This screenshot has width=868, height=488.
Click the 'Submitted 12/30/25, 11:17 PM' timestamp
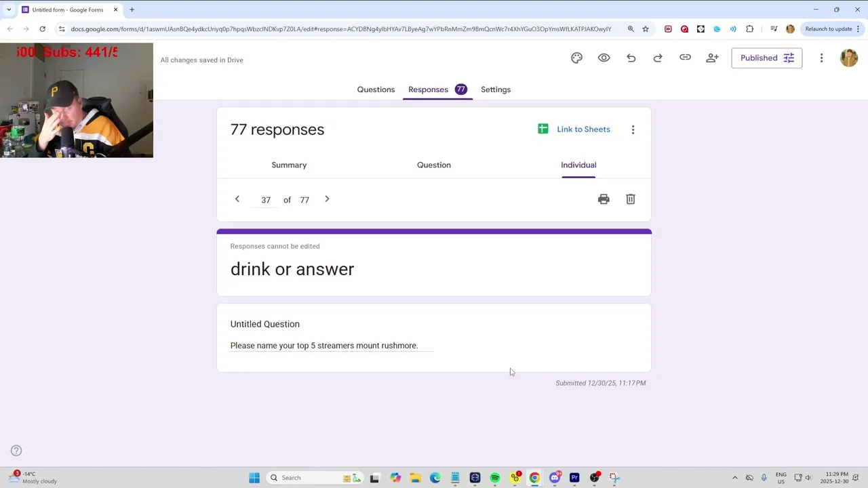click(600, 383)
